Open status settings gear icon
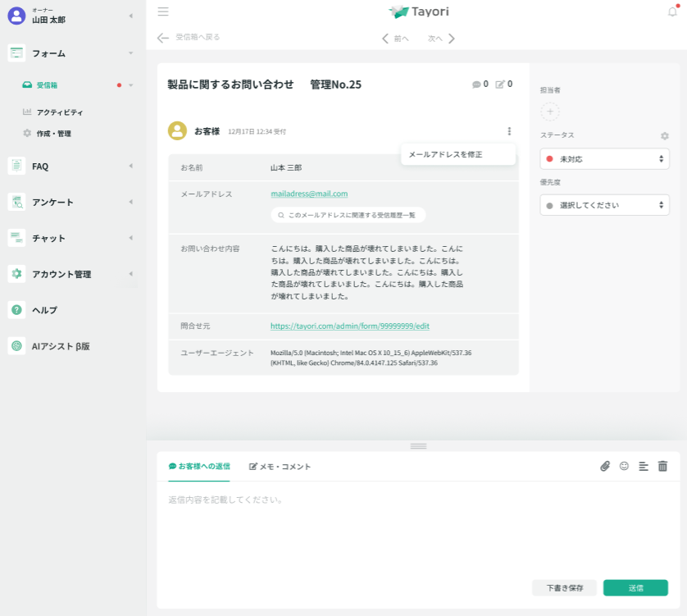Screen dimensions: 687x616 [x=665, y=136]
